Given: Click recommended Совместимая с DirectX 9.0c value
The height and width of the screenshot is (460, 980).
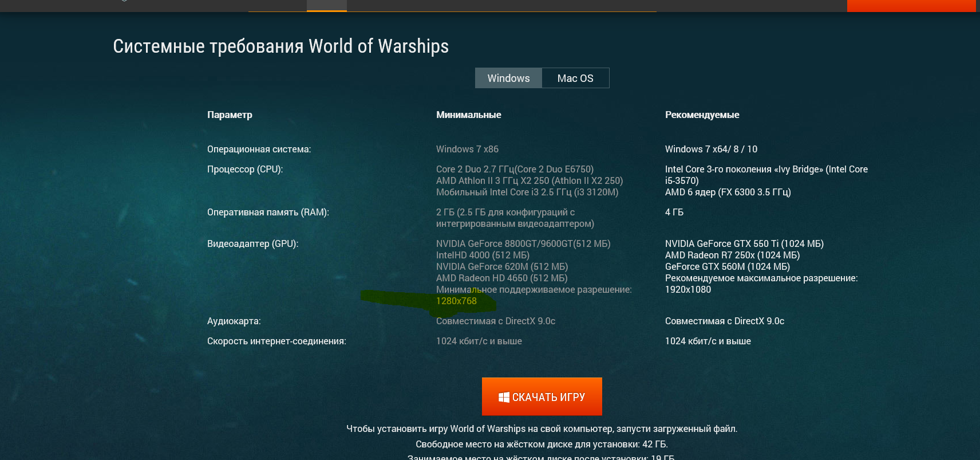Looking at the screenshot, I should point(725,321).
